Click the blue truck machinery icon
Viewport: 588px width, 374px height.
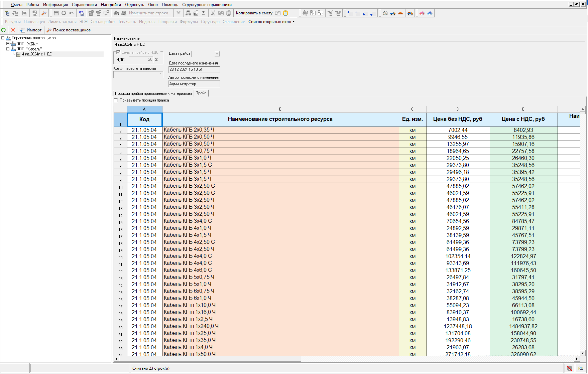393,13
